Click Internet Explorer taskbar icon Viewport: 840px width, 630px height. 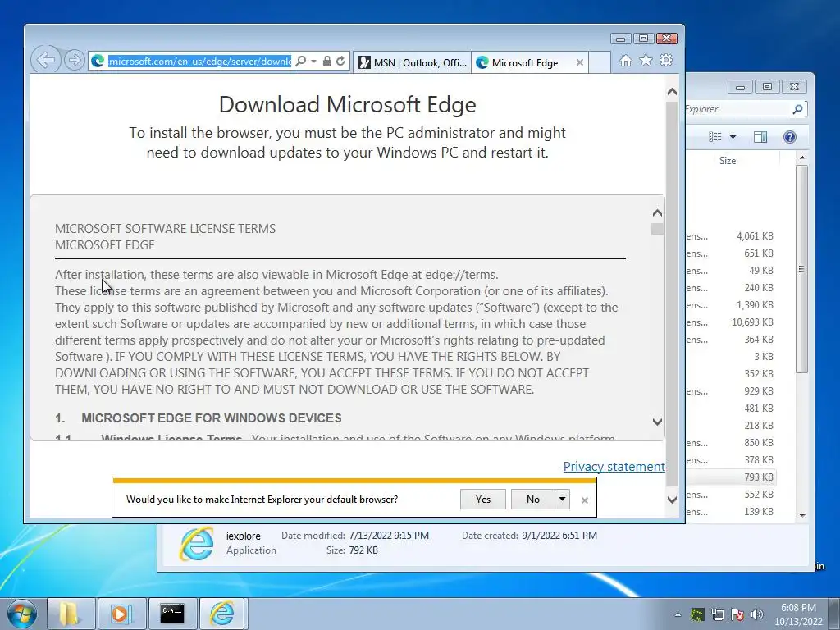(222, 614)
